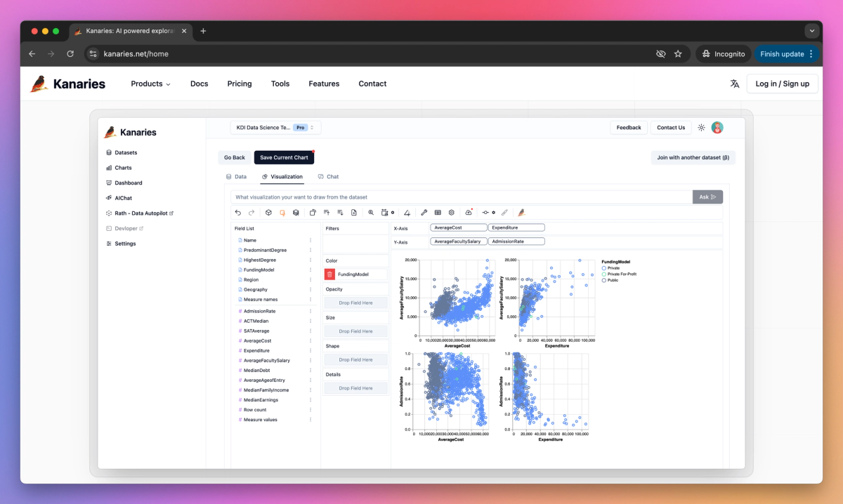Click the red trash icon to remove FundingModel

(x=330, y=275)
